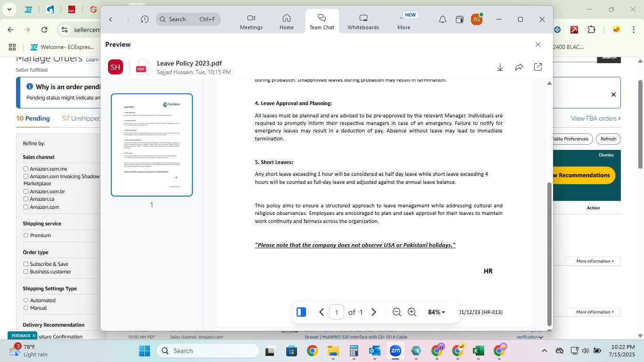Viewport: 644px width, 362px height.
Task: Click the page number field
Action: pyautogui.click(x=336, y=312)
